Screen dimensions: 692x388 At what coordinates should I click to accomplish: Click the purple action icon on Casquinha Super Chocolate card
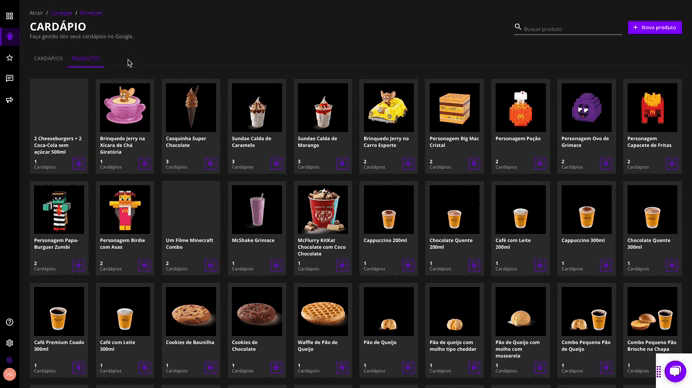pyautogui.click(x=211, y=163)
